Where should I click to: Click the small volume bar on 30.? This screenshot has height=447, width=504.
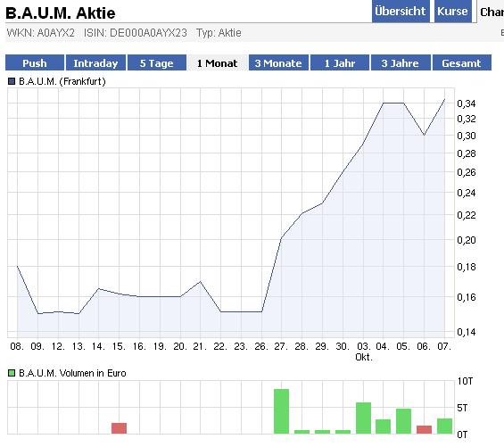pyautogui.click(x=343, y=432)
